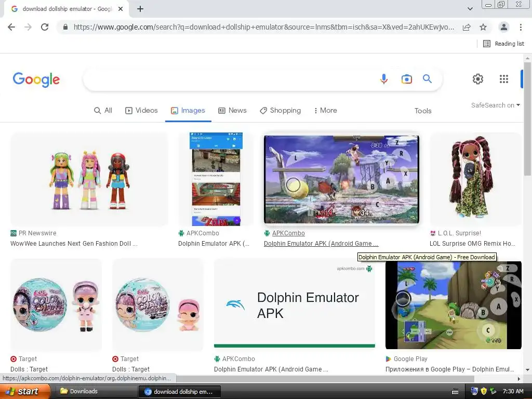Switch to the News tab
This screenshot has width=532, height=399.
232,110
